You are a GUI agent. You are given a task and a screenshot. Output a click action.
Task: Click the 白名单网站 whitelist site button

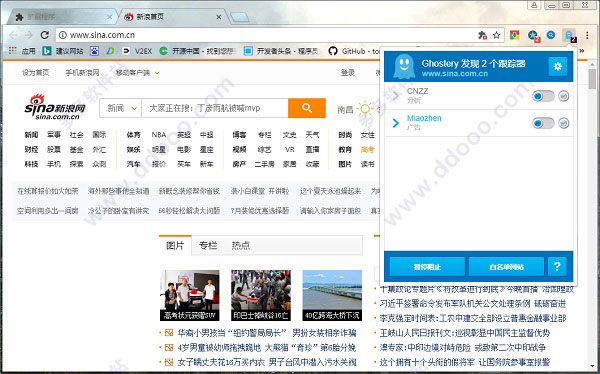(506, 266)
